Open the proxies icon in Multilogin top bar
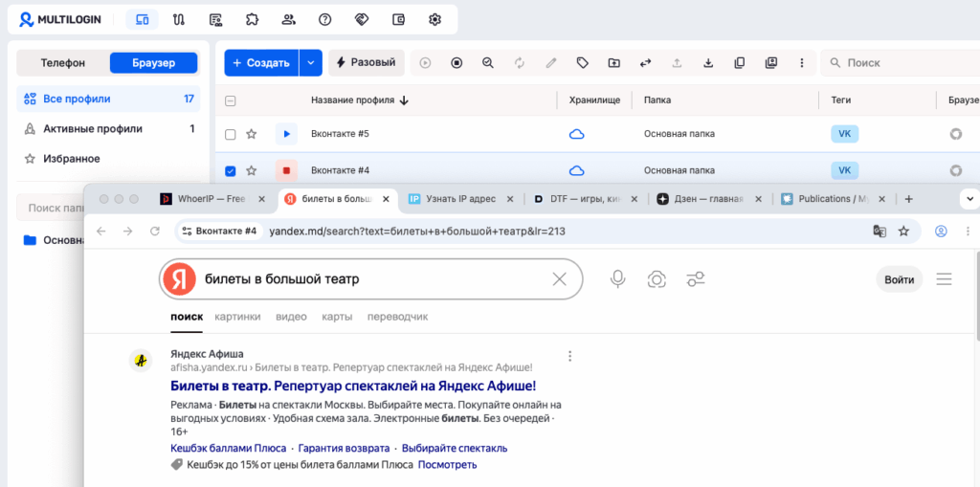Viewport: 980px width, 487px height. tap(179, 19)
